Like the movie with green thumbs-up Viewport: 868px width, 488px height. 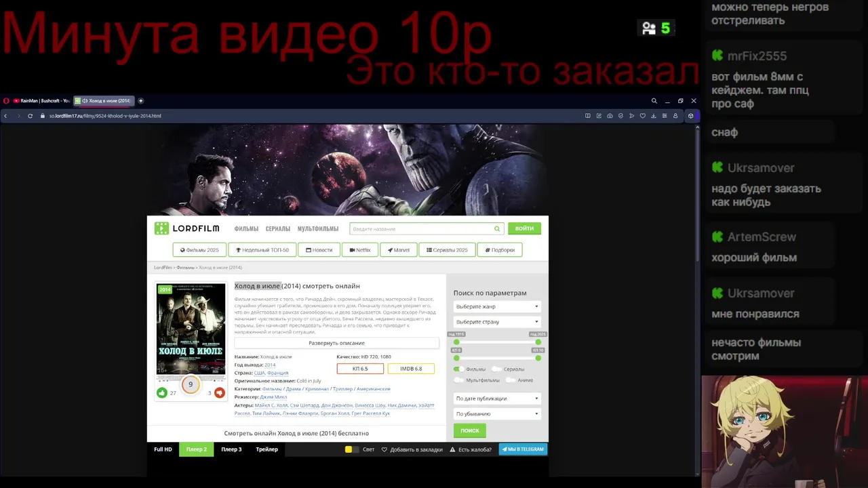pyautogui.click(x=161, y=393)
